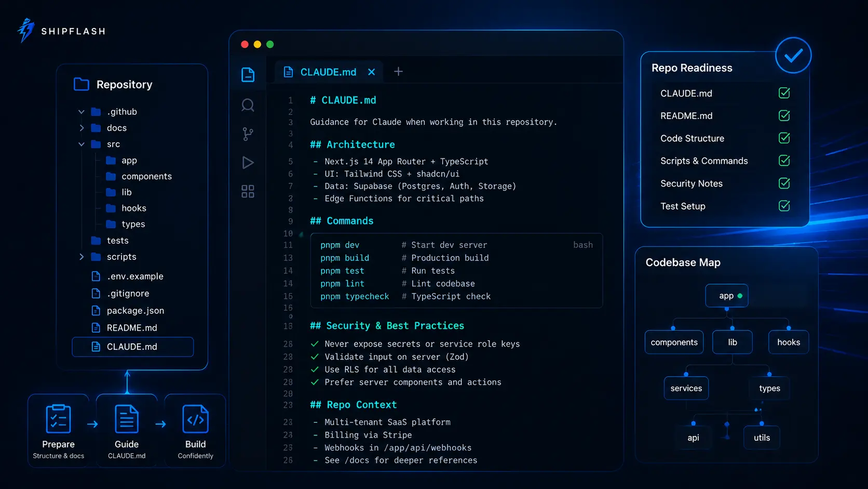Image resolution: width=868 pixels, height=489 pixels.
Task: Click the 'bash' code block language label
Action: (x=583, y=245)
